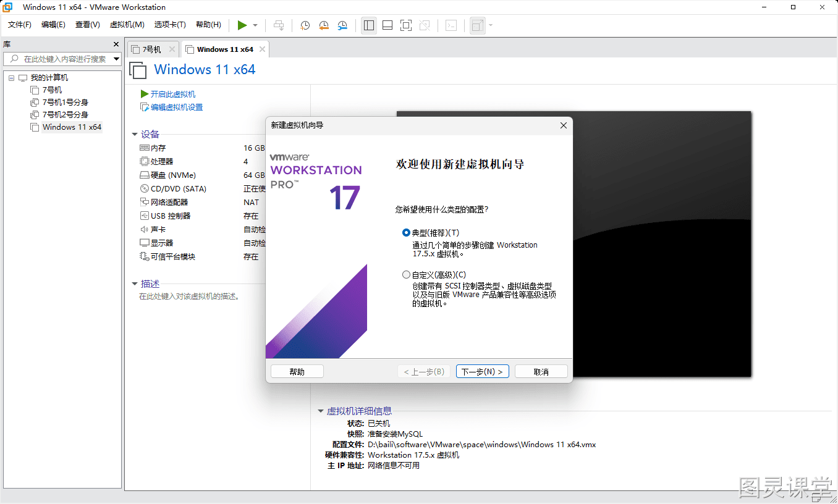The height and width of the screenshot is (504, 838).
Task: Select Windows 11 x64 in the library tree
Action: (x=72, y=127)
